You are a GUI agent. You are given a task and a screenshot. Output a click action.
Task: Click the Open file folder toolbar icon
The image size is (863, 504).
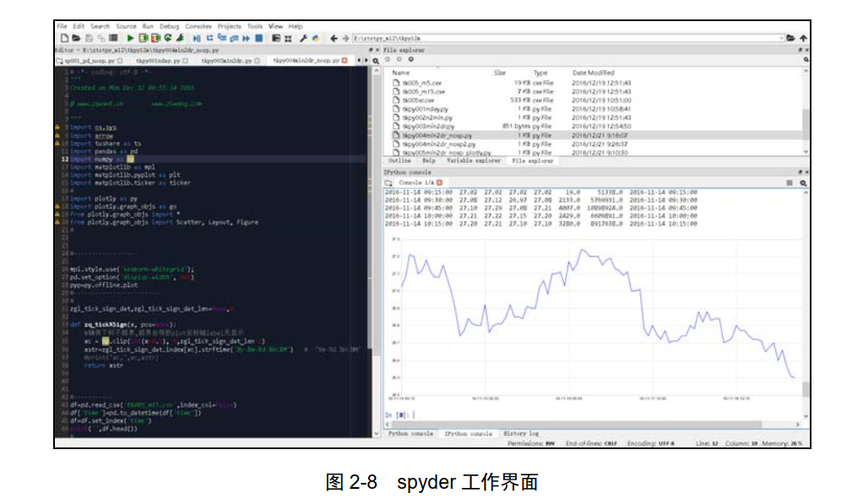pyautogui.click(x=77, y=38)
